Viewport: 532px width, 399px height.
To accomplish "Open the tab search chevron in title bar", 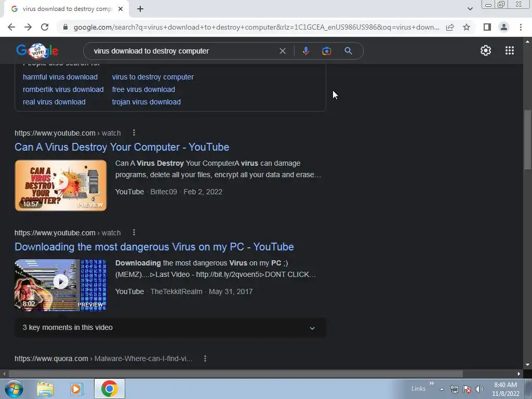I will pyautogui.click(x=470, y=9).
